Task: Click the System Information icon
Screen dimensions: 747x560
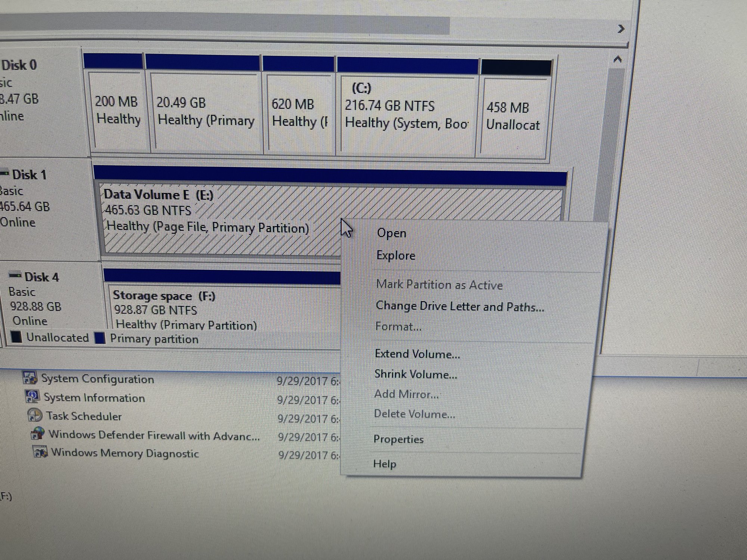Action: click(x=32, y=396)
